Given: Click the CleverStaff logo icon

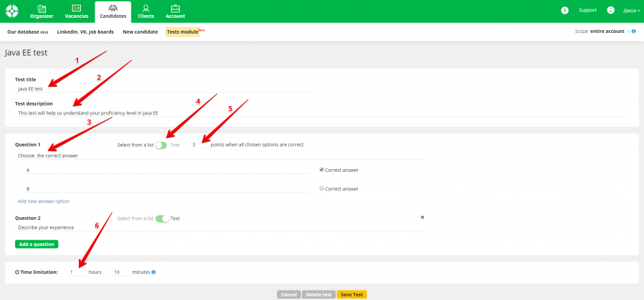Looking at the screenshot, I should [x=12, y=11].
